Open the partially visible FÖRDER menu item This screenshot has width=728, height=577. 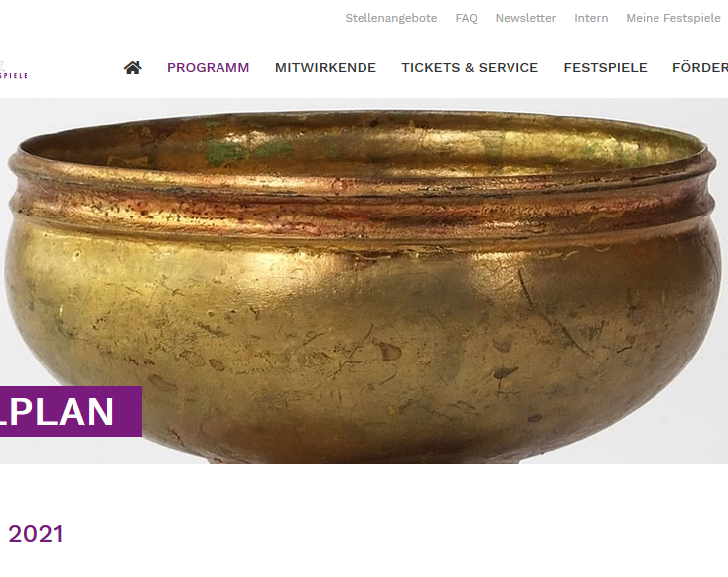coord(700,68)
